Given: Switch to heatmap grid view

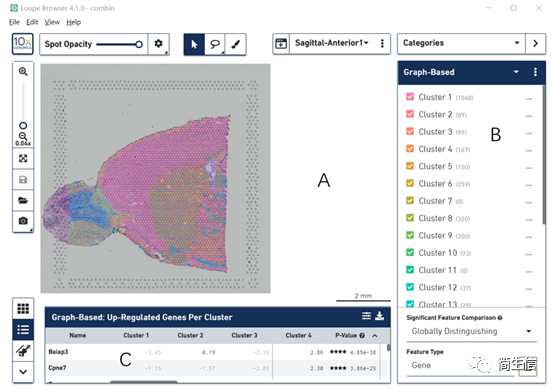Looking at the screenshot, I should (x=23, y=308).
